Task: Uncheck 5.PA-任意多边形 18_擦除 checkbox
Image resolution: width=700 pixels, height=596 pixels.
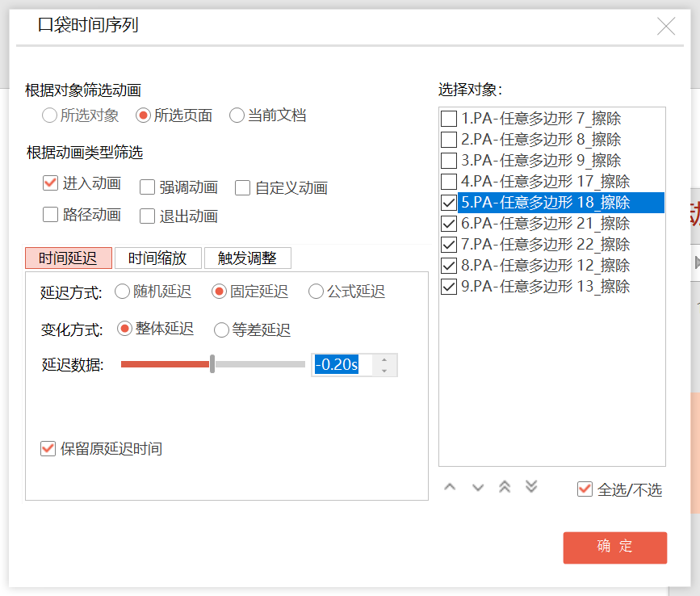Action: click(449, 203)
